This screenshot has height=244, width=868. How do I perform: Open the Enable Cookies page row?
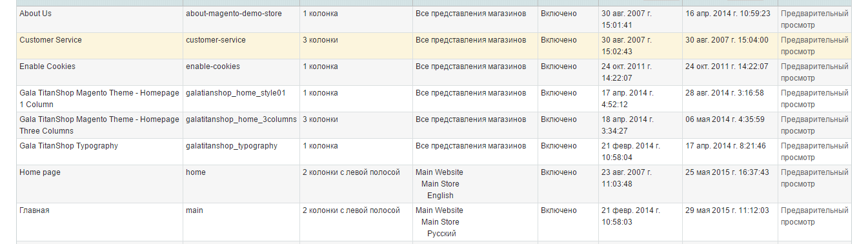pos(434,72)
